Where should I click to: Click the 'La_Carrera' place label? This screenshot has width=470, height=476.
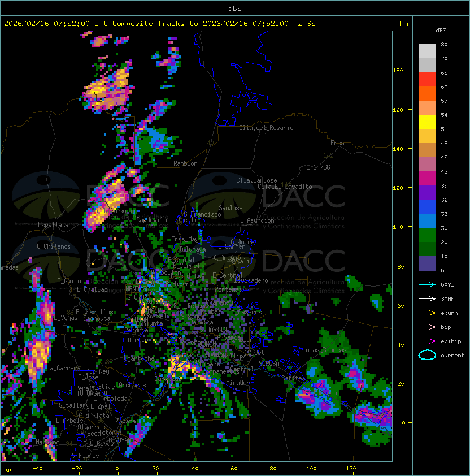[63, 368]
